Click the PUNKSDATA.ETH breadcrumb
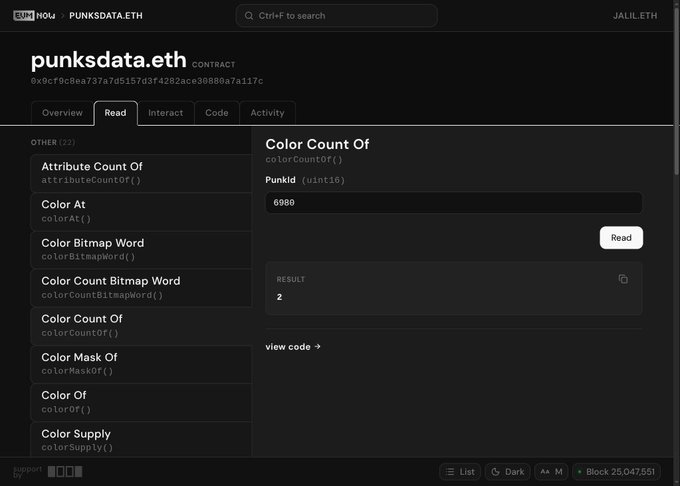Screen dimensions: 680x486 (x=106, y=16)
